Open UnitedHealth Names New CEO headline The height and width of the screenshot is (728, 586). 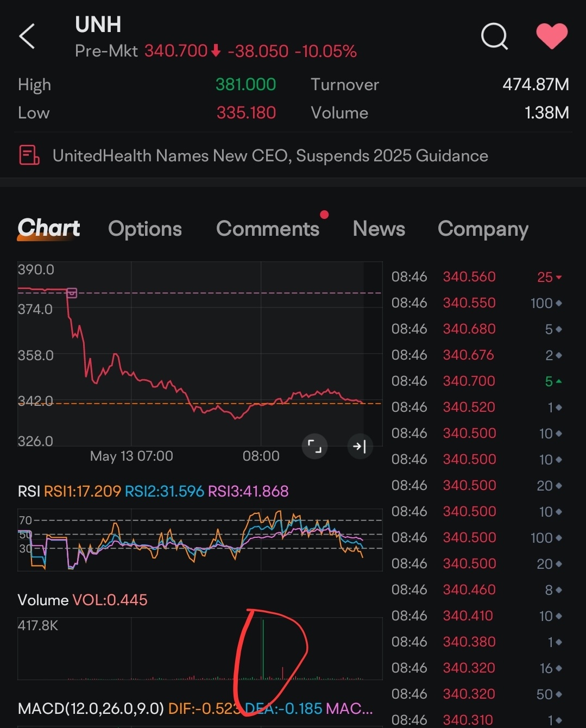270,156
